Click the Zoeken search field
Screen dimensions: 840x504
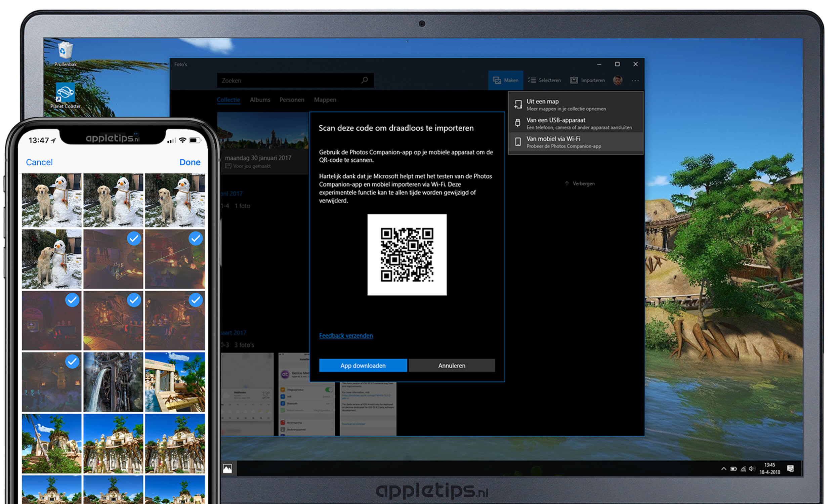(x=295, y=80)
